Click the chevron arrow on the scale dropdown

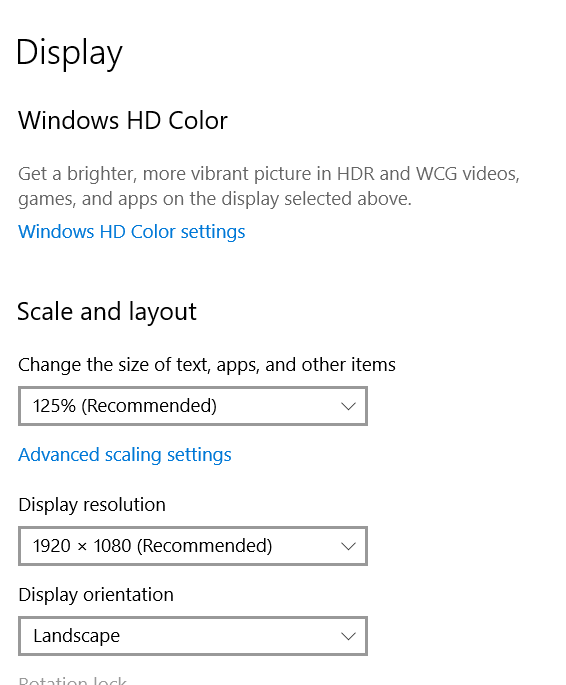(348, 406)
